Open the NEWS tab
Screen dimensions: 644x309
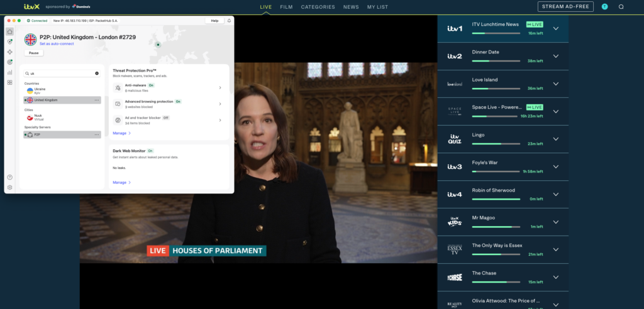coord(351,7)
